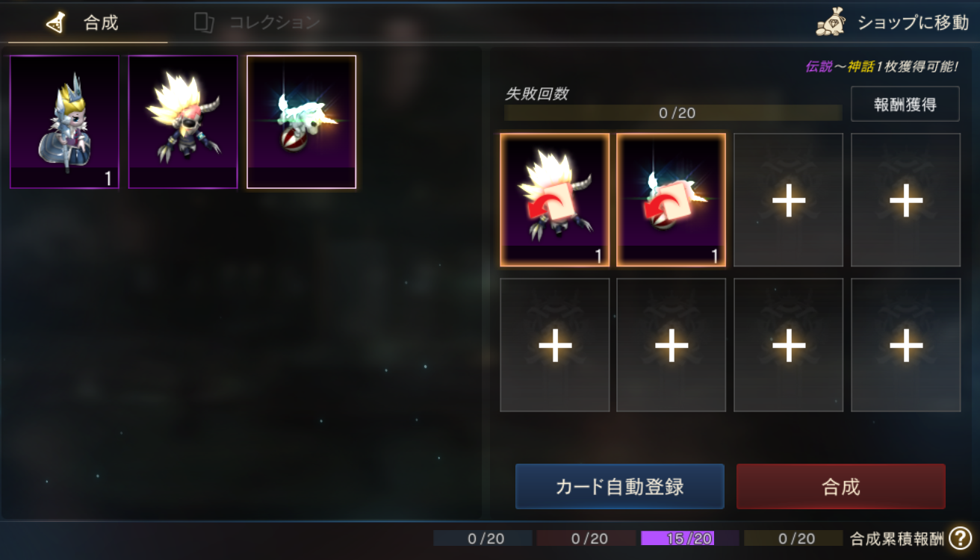Click the purple 15/20 progress bar
Viewport: 980px width, 560px height.
tap(690, 538)
